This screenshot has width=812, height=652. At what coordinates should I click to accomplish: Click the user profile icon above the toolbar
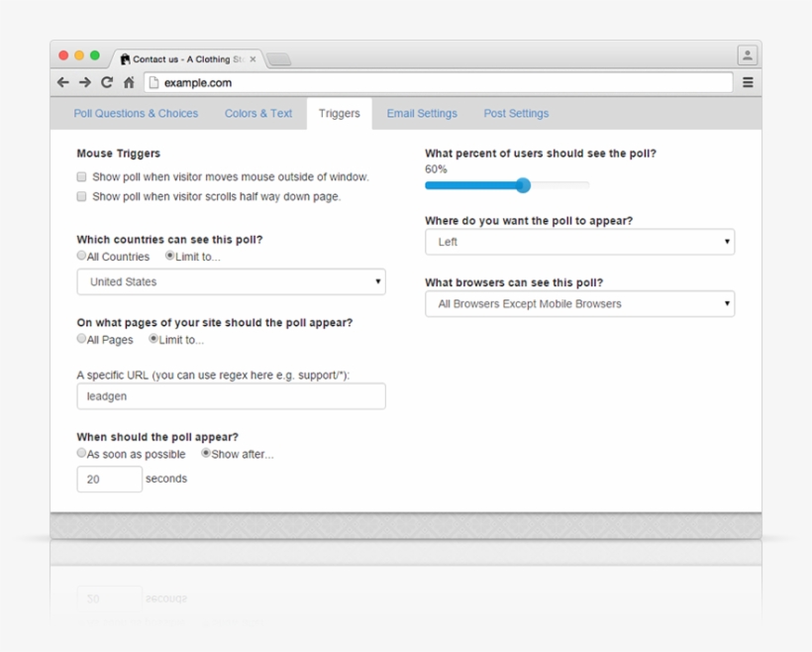coord(748,54)
